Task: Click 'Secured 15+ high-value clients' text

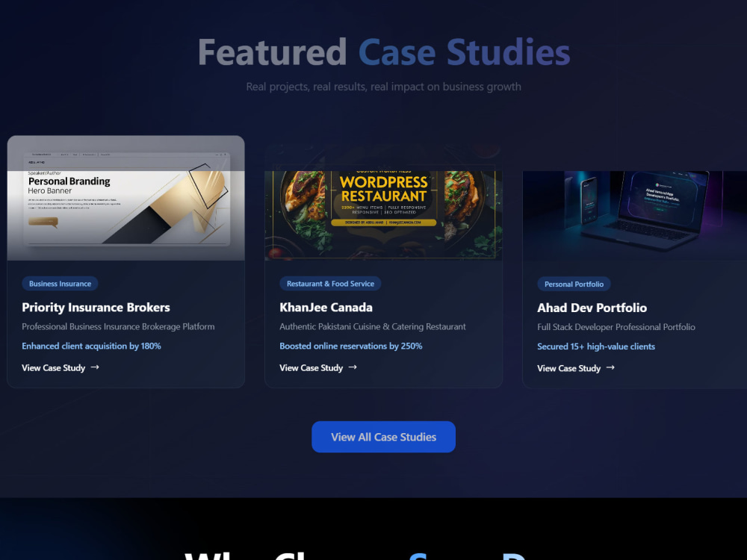Action: pyautogui.click(x=596, y=346)
